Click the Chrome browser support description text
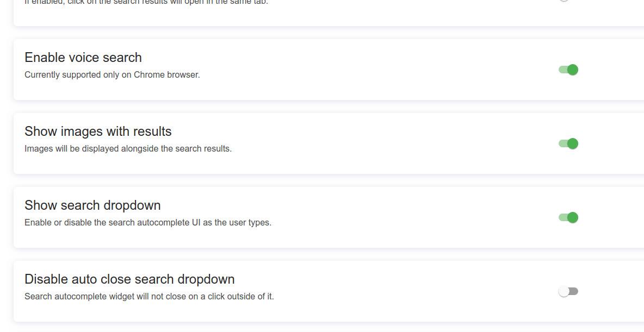Screen dimensions: 644x332 click(112, 74)
